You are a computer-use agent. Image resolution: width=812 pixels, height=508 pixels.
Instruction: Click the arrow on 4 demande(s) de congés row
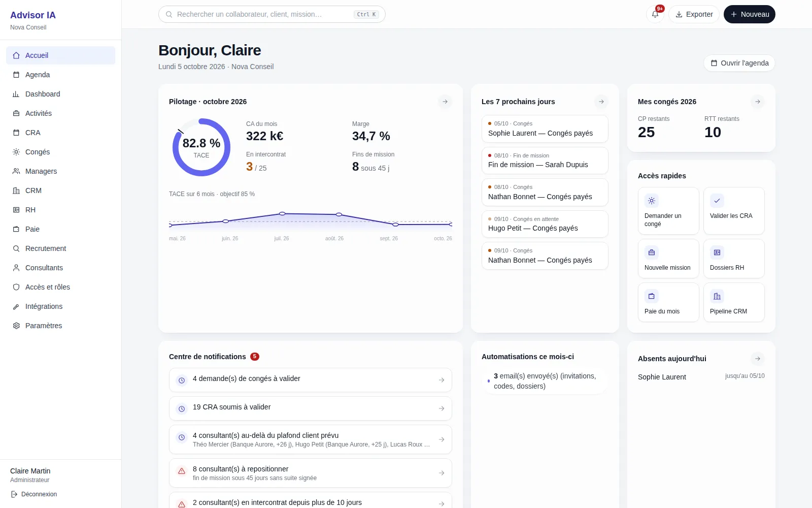pyautogui.click(x=442, y=380)
